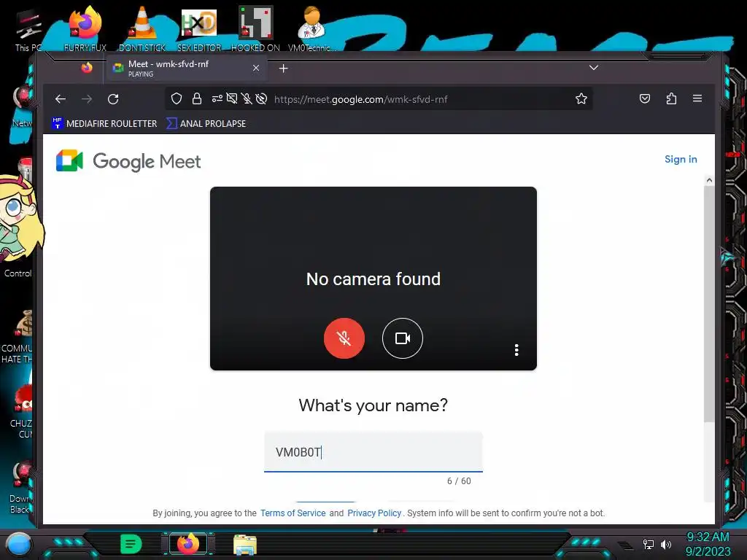This screenshot has height=560, width=747.
Task: Go back with the browser back arrow
Action: click(61, 99)
